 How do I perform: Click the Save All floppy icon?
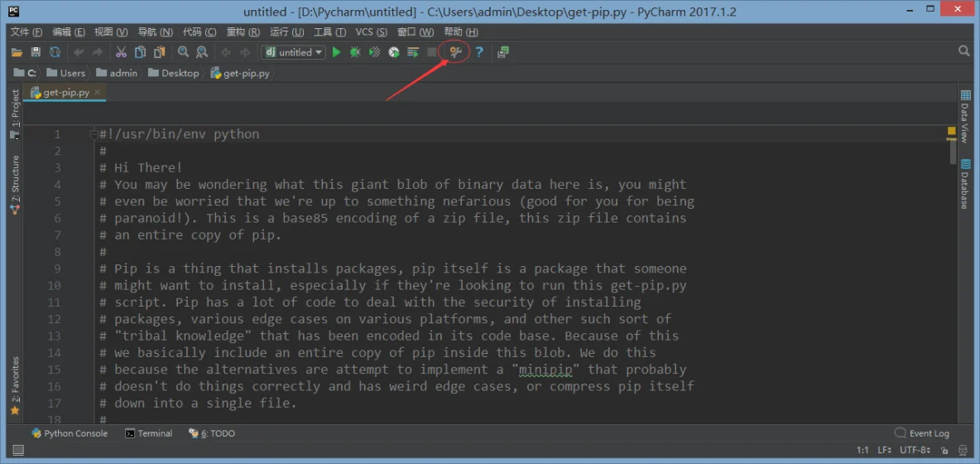point(36,52)
